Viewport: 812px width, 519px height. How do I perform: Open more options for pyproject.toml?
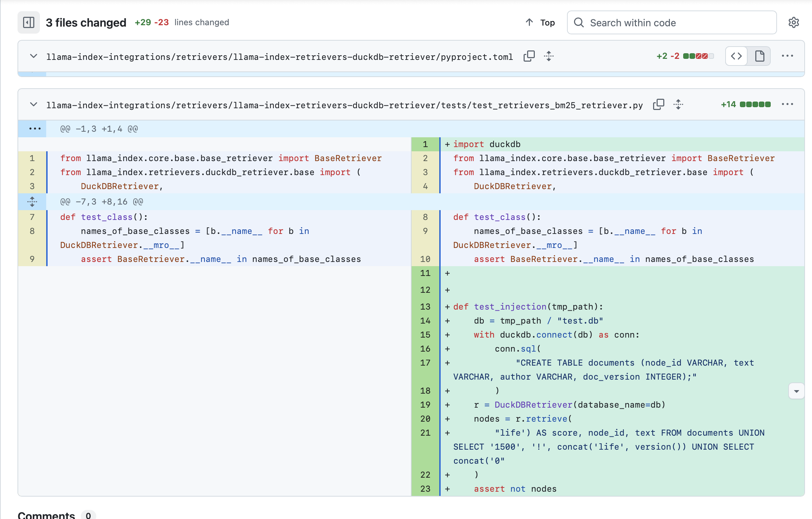click(787, 56)
